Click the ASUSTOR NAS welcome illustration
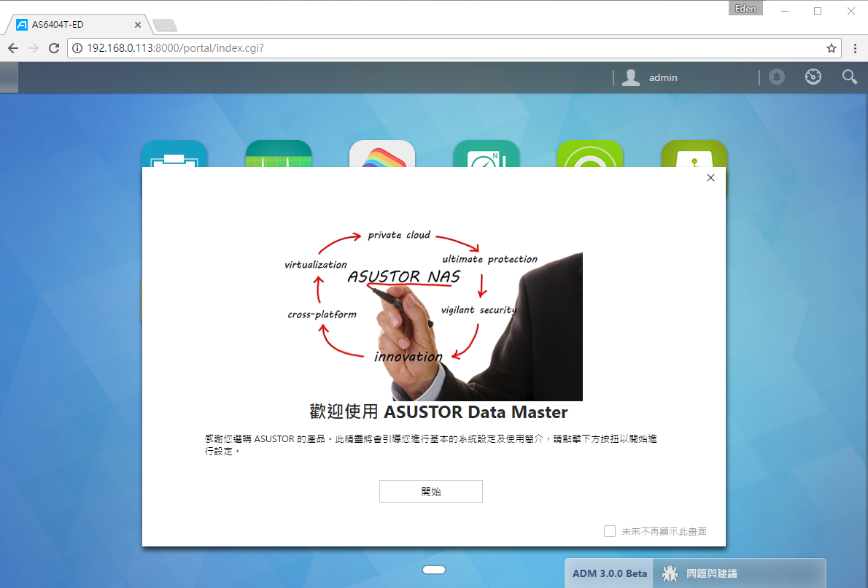This screenshot has height=588, width=868. 433,316
